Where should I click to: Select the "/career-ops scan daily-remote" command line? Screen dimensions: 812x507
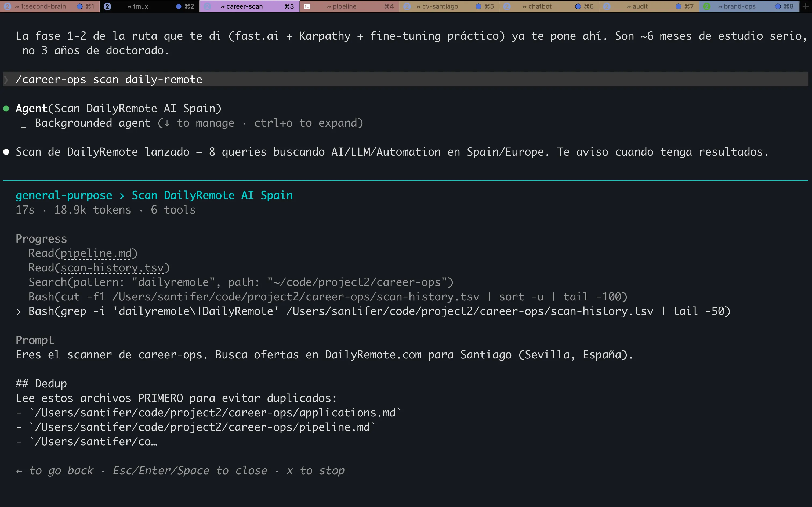(109, 79)
